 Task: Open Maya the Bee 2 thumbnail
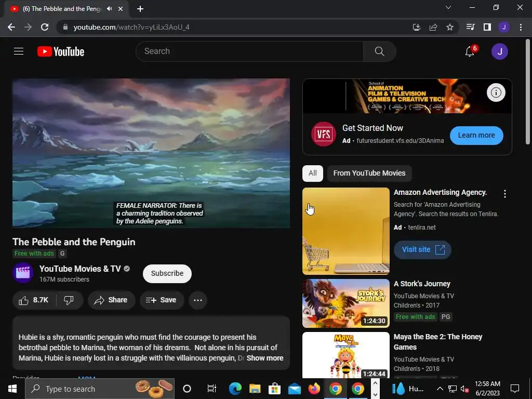tap(345, 355)
